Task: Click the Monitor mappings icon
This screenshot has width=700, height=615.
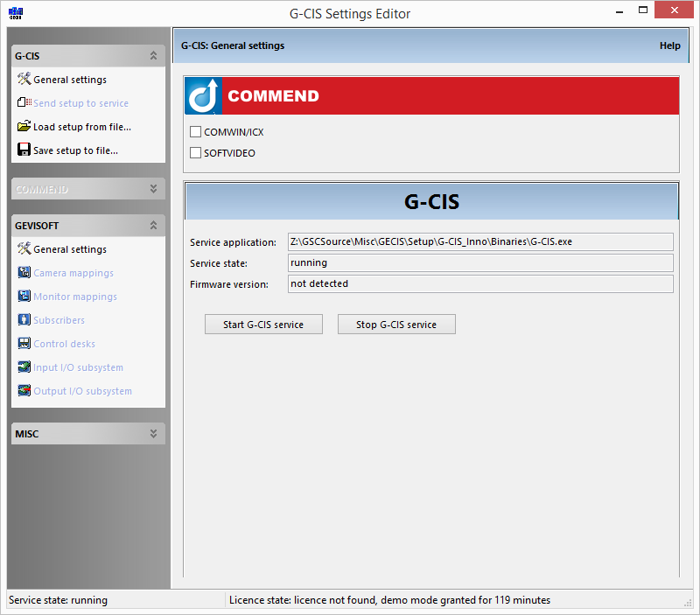Action: pos(24,296)
